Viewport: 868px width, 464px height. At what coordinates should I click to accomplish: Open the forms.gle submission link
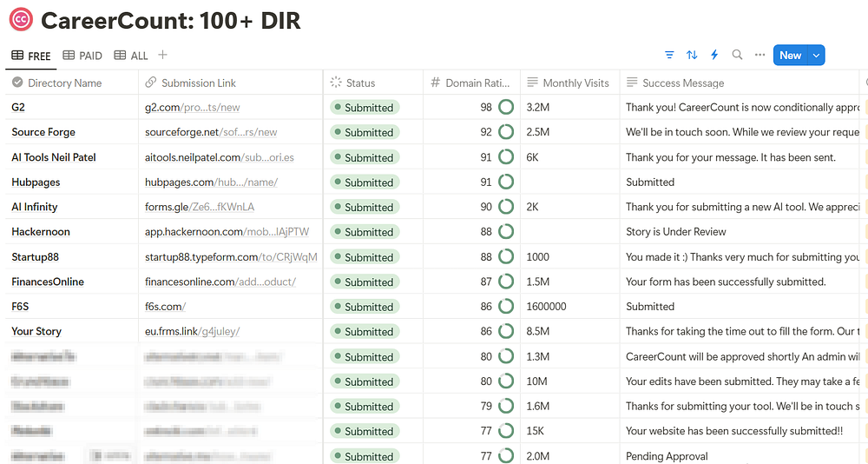coord(200,207)
